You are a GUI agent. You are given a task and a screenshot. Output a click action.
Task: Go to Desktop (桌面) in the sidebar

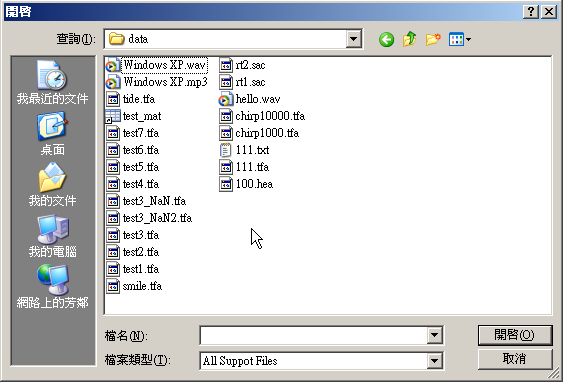pyautogui.click(x=52, y=134)
